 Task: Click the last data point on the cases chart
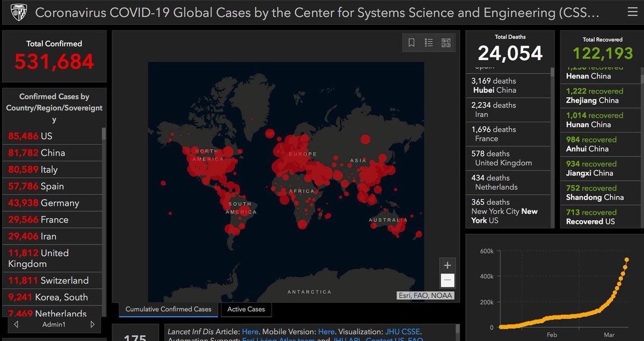pyautogui.click(x=626, y=260)
